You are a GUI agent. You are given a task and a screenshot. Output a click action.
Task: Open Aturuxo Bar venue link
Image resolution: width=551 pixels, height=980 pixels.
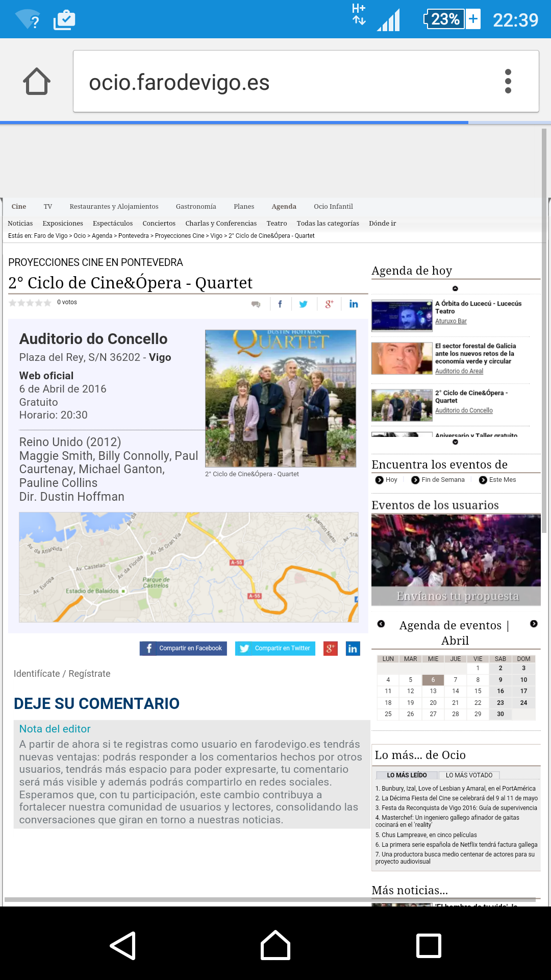(451, 321)
